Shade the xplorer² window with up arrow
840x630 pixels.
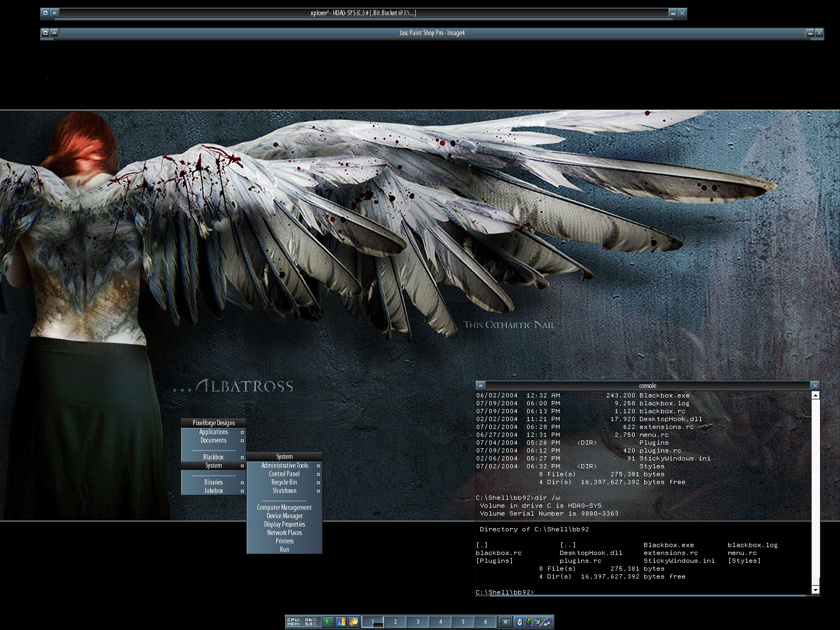click(x=54, y=13)
